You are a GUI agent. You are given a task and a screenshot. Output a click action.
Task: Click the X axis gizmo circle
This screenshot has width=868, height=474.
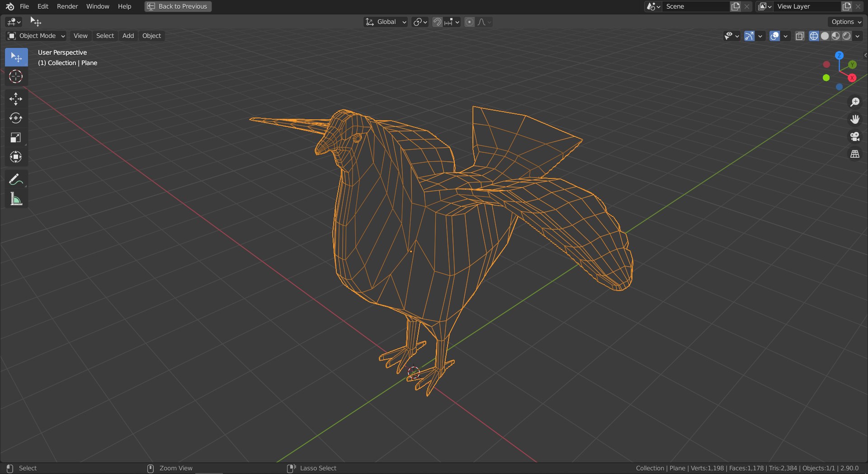coord(852,78)
